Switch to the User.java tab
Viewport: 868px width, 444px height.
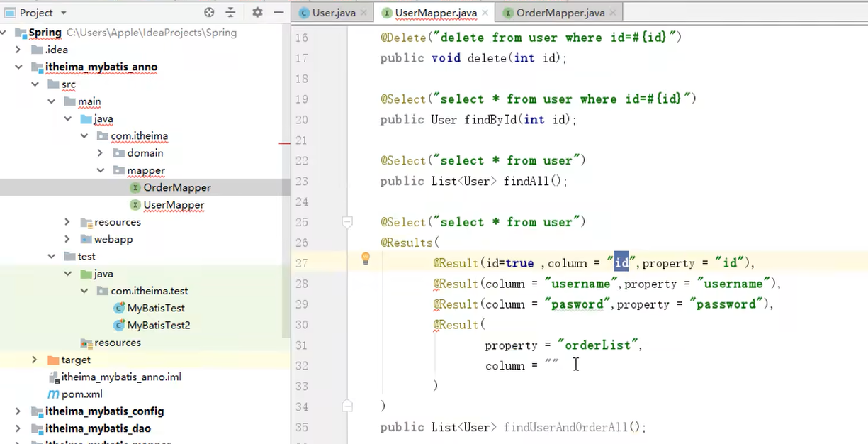[x=332, y=12]
